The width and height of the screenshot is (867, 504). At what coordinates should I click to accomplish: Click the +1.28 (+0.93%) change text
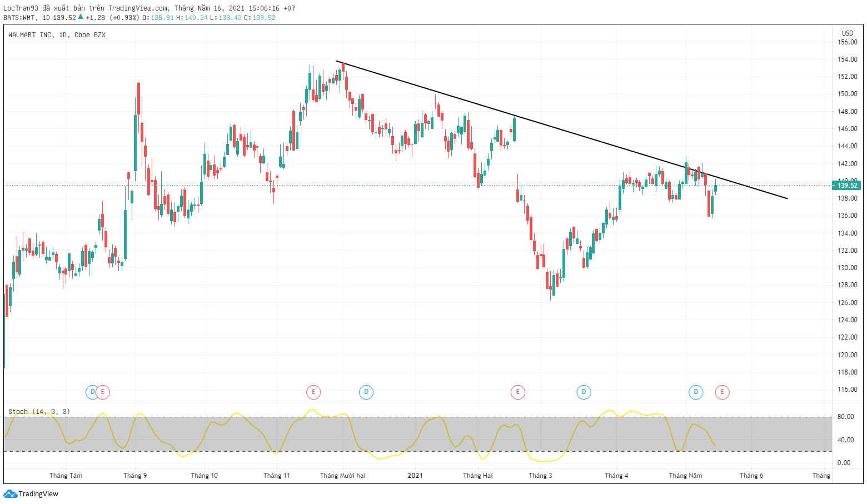tap(113, 18)
